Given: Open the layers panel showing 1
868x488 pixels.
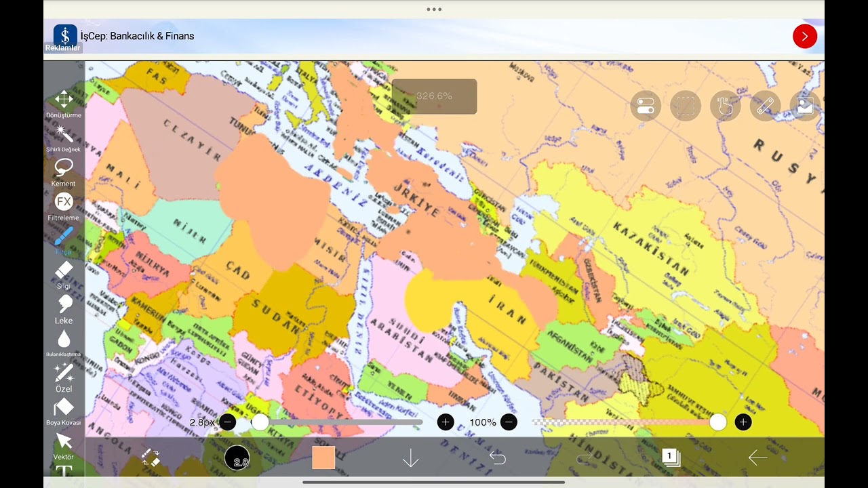Looking at the screenshot, I should 671,457.
